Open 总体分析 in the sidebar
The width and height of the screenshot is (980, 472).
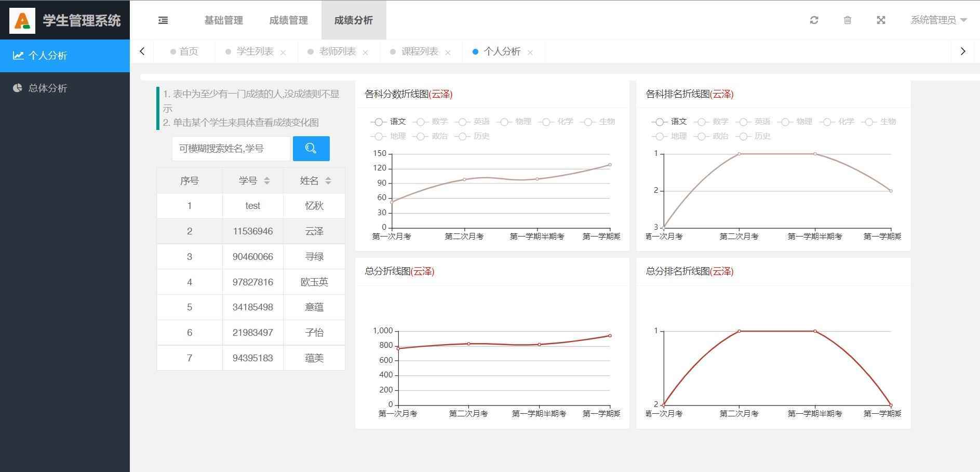(x=65, y=88)
